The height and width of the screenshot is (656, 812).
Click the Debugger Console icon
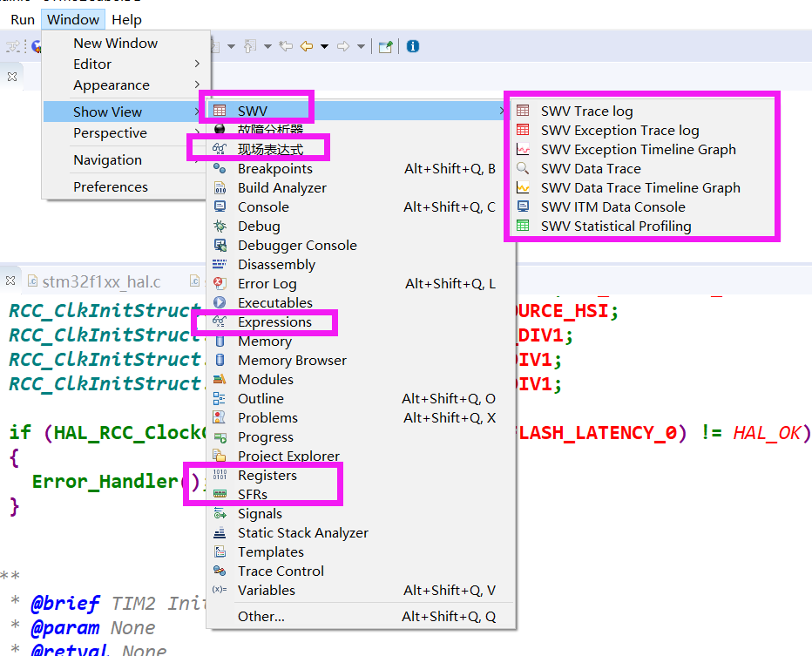coord(220,245)
